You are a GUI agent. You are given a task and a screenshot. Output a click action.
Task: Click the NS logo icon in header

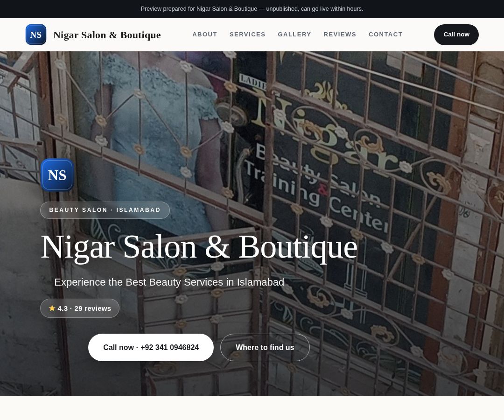[x=35, y=35]
